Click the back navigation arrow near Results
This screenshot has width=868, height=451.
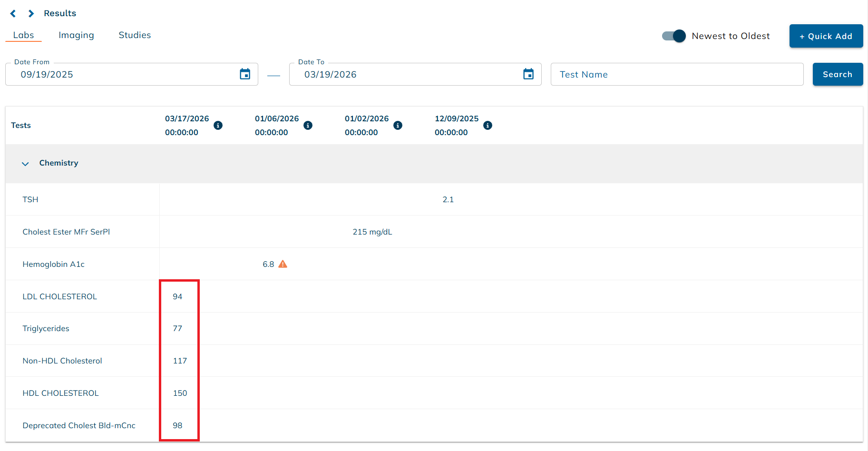click(x=12, y=13)
